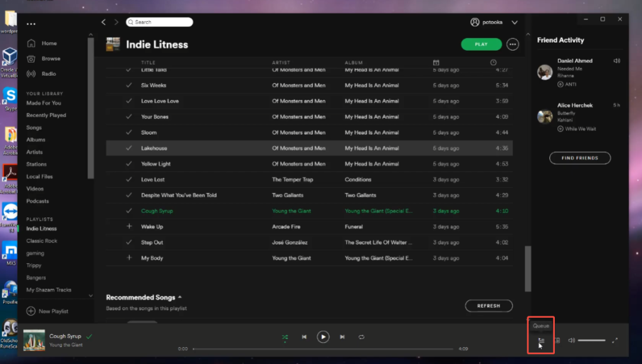This screenshot has width=642, height=364.
Task: Toggle repeat mode
Action: (x=361, y=337)
